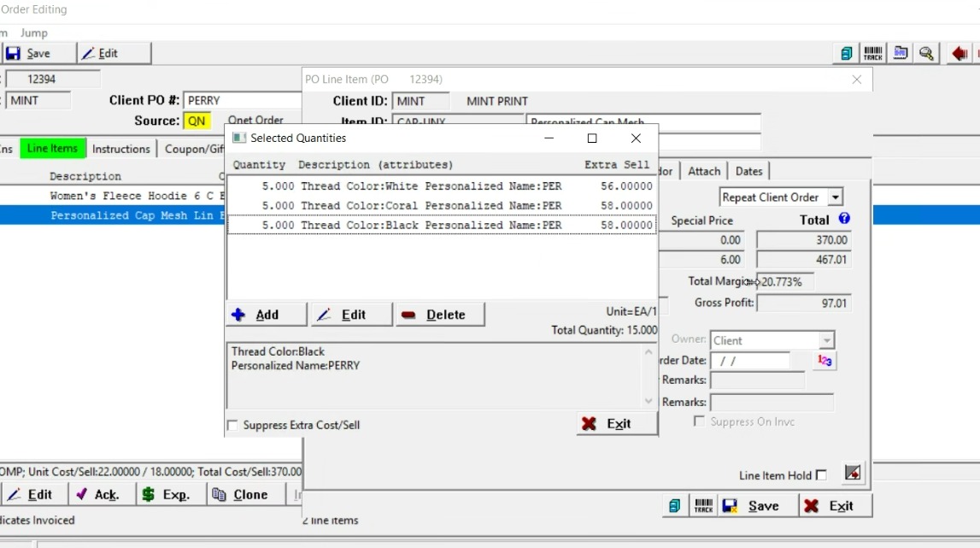Close the PO Line Item window with X
The image size is (980, 548).
coord(856,80)
